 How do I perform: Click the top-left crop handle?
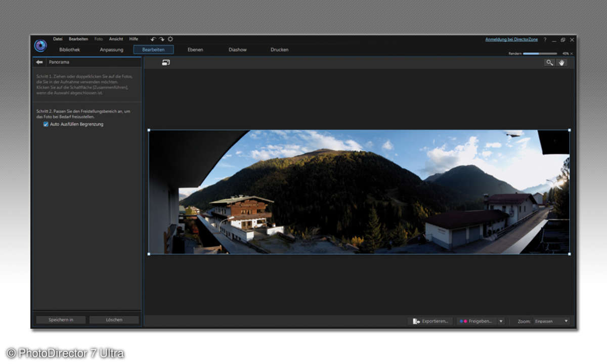tap(149, 130)
